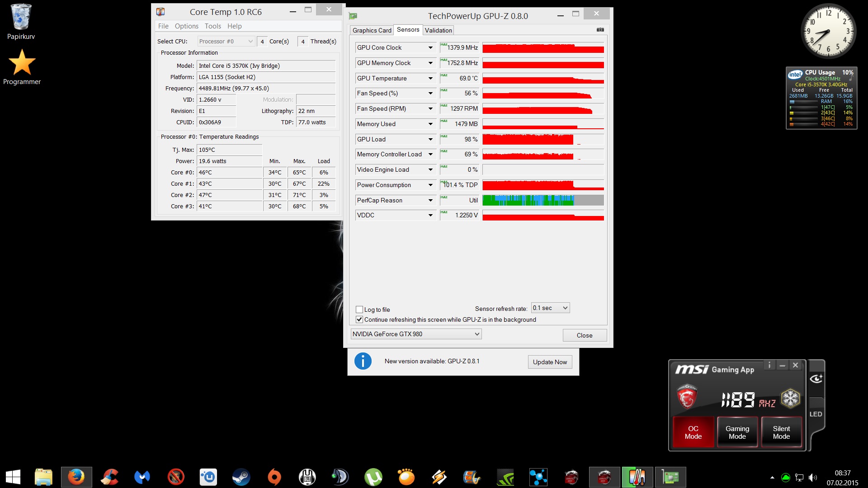Click the CPU Usage desktop gadget
868x488 pixels.
coord(821,98)
